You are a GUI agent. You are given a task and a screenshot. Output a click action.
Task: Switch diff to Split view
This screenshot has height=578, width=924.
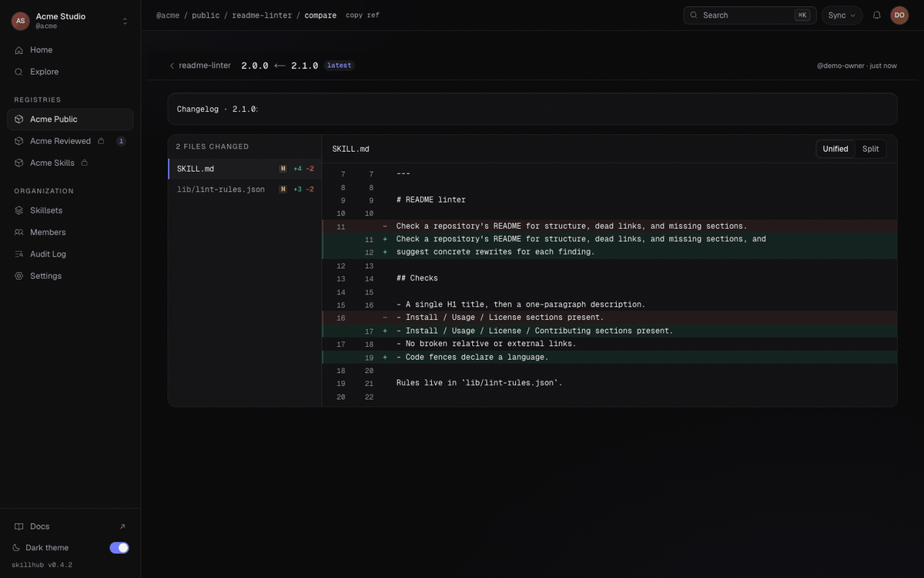point(871,149)
